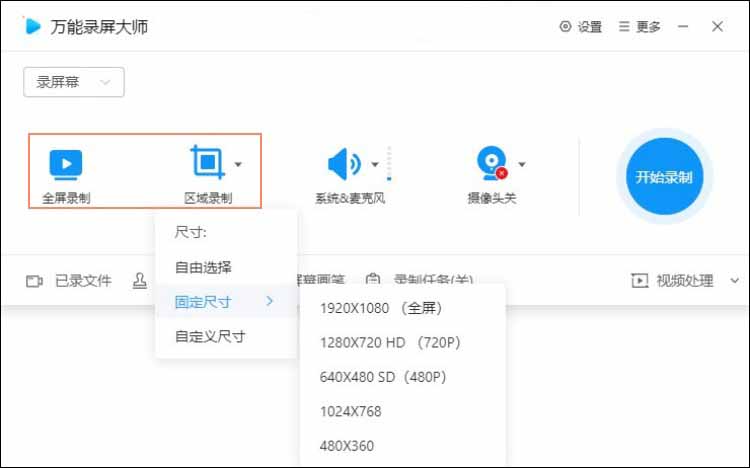
Task: Pick 640X480 SD (480P) resolution
Action: (x=383, y=377)
